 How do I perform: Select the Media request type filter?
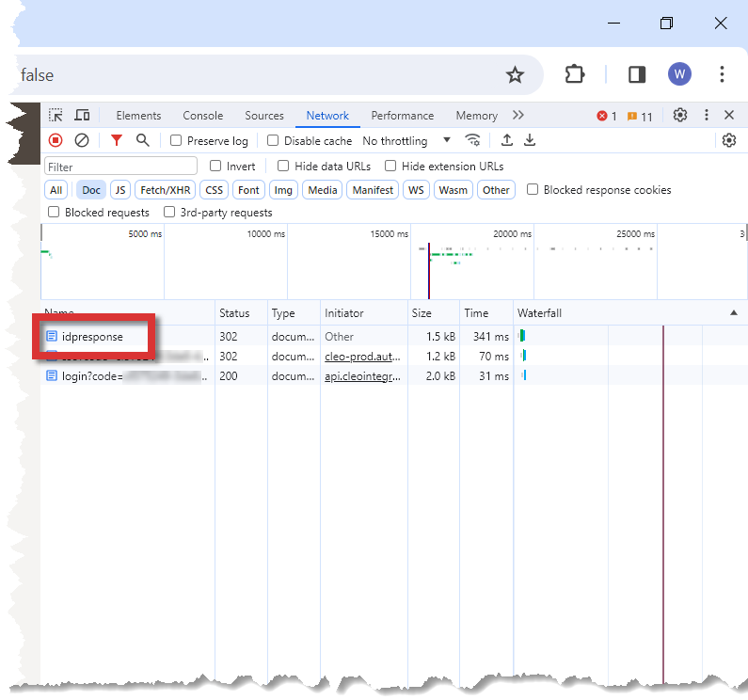pos(323,190)
